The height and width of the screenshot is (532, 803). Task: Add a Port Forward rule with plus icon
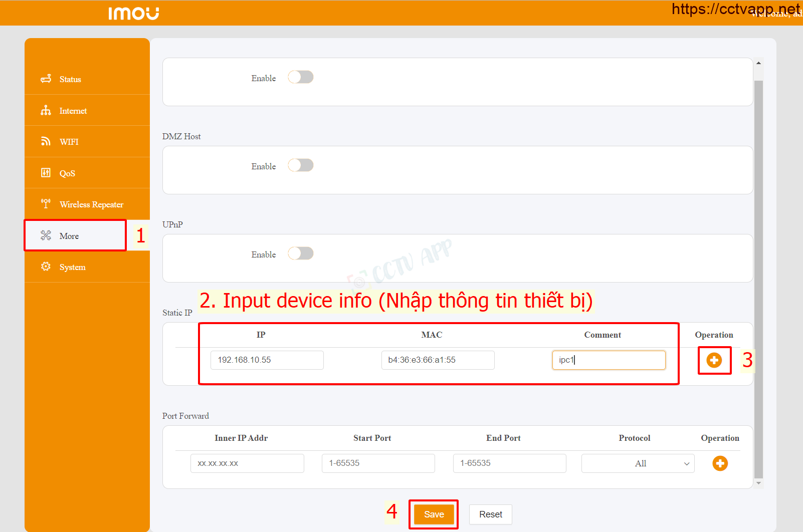pos(720,463)
